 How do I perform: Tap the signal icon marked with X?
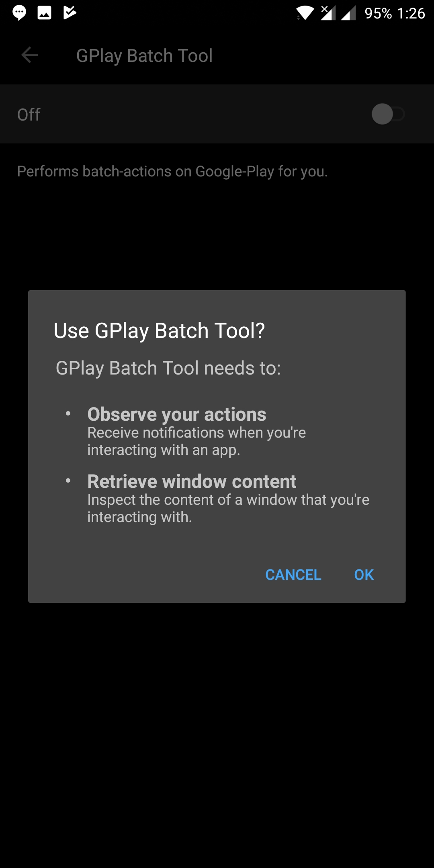point(328,13)
